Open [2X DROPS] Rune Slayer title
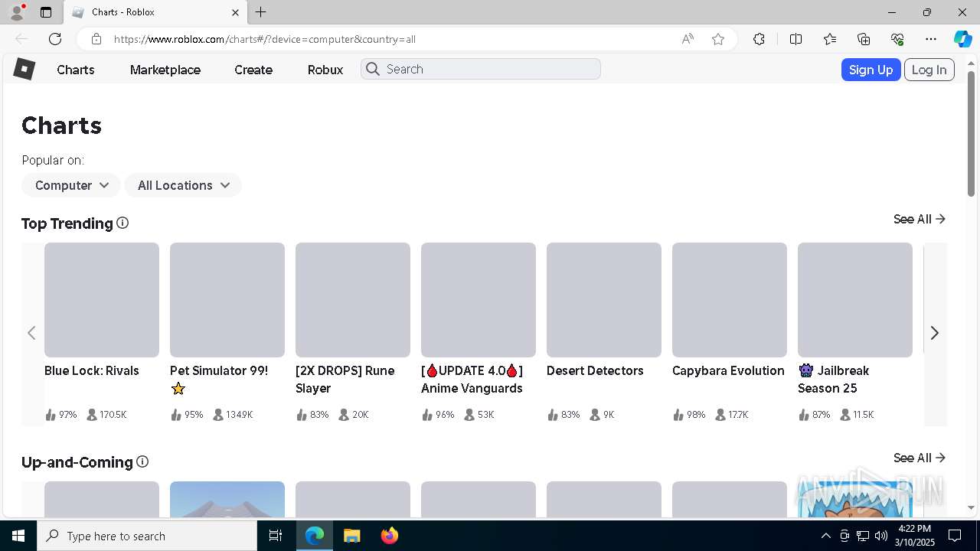This screenshot has width=980, height=551. (x=345, y=380)
